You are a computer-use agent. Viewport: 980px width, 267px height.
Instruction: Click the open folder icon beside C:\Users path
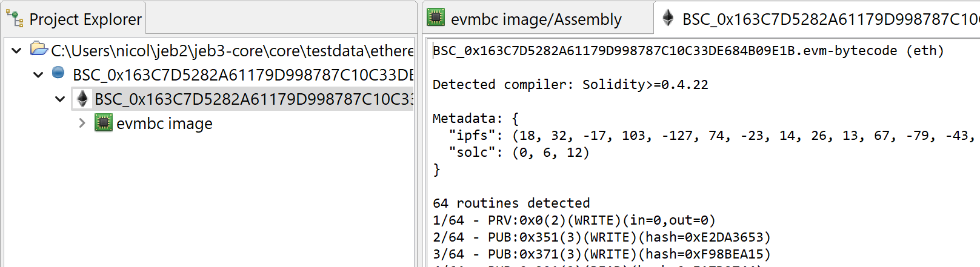pos(39,49)
